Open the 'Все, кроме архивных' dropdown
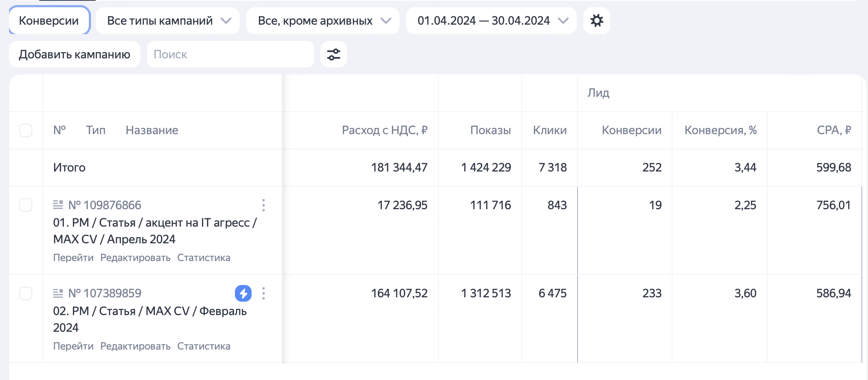The image size is (868, 380). pyautogui.click(x=323, y=21)
